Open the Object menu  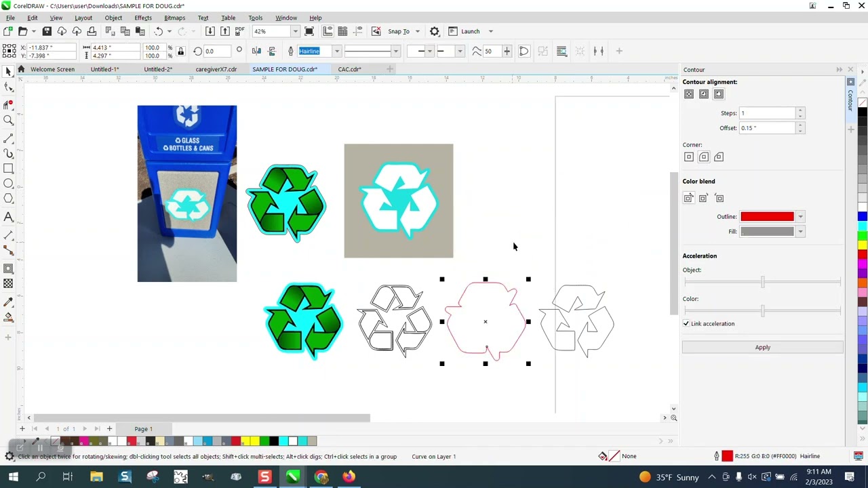click(x=113, y=18)
